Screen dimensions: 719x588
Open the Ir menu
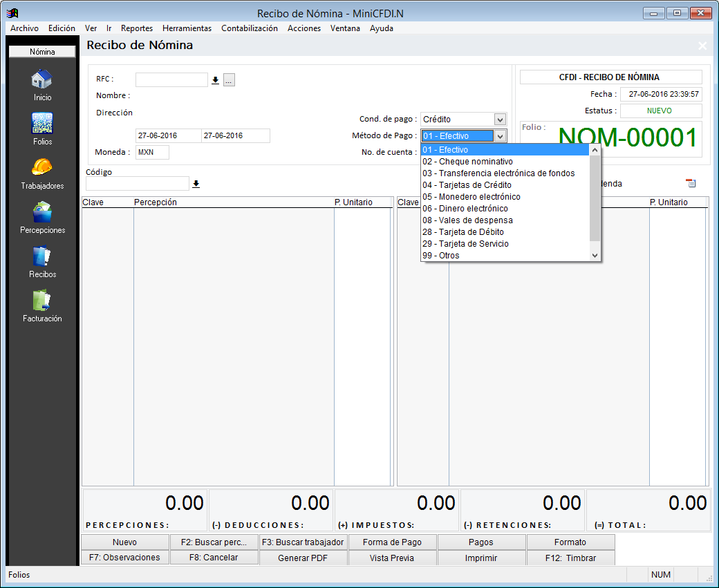tap(109, 28)
